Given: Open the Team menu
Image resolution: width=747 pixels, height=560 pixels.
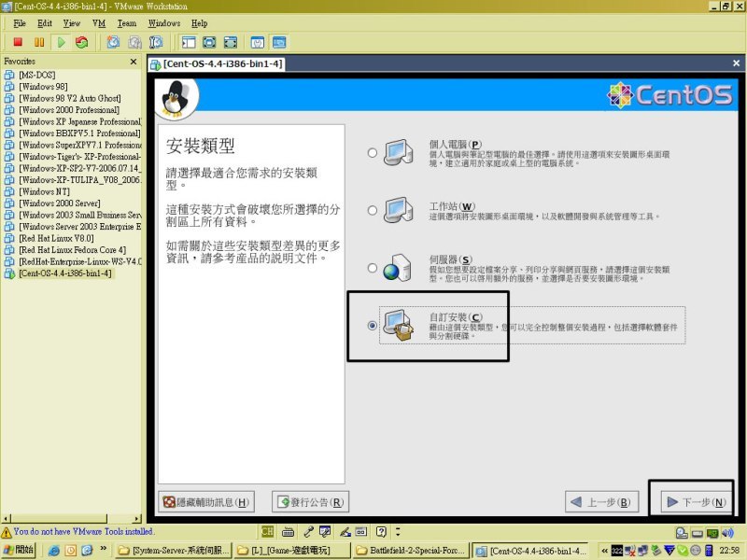Looking at the screenshot, I should [x=127, y=23].
